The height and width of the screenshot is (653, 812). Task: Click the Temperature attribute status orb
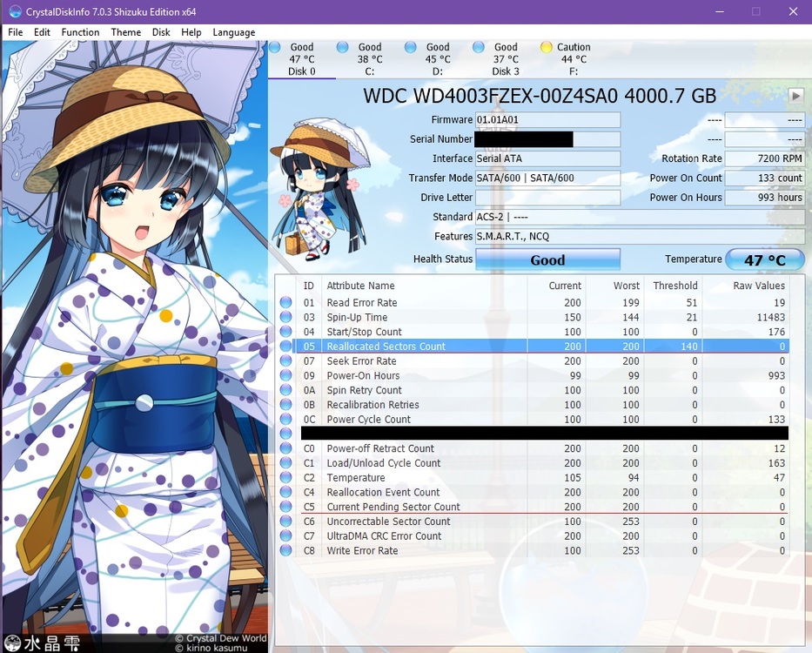(285, 478)
